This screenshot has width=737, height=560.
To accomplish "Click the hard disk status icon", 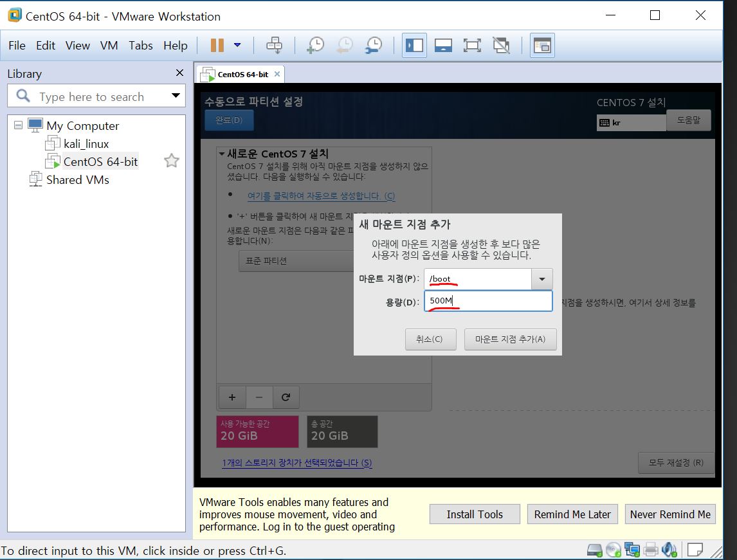I will click(x=595, y=550).
